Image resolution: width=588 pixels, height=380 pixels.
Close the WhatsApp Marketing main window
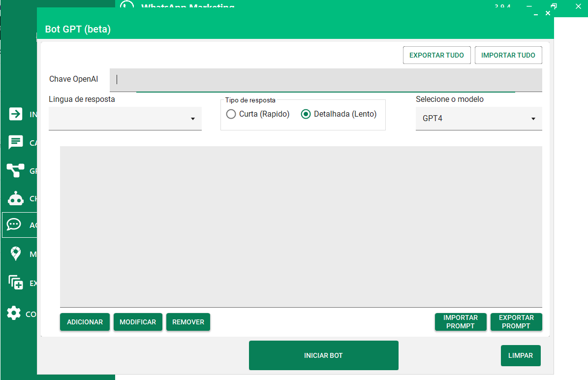click(x=578, y=6)
